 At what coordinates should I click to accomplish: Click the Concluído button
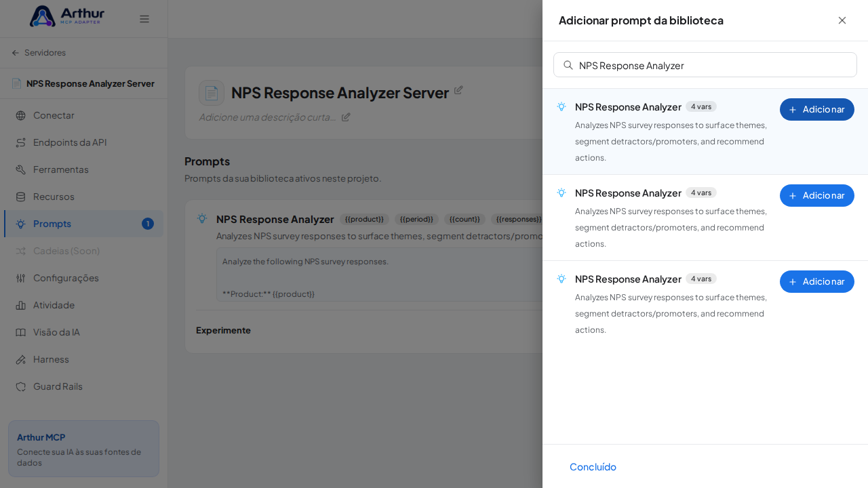click(593, 466)
